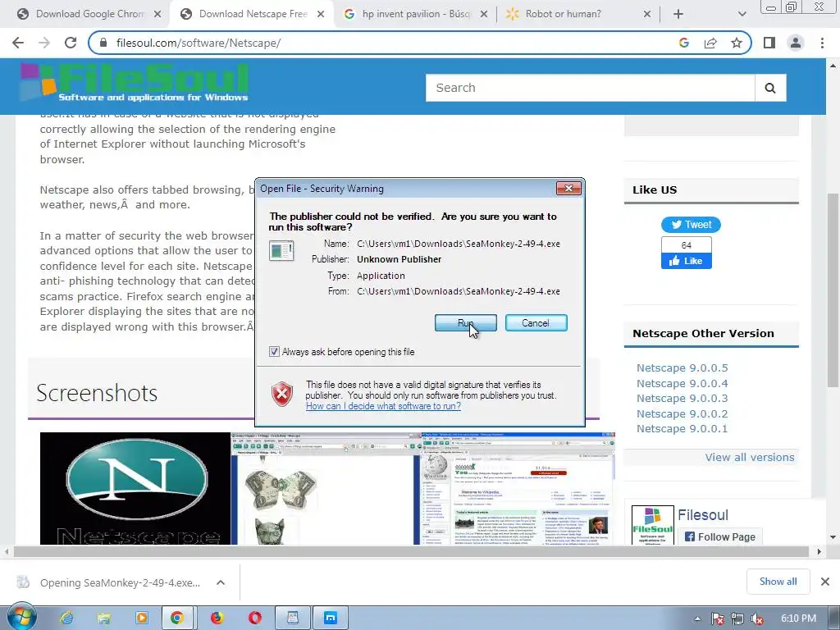
Task: Click the horizontal page scrollbar
Action: (410, 551)
